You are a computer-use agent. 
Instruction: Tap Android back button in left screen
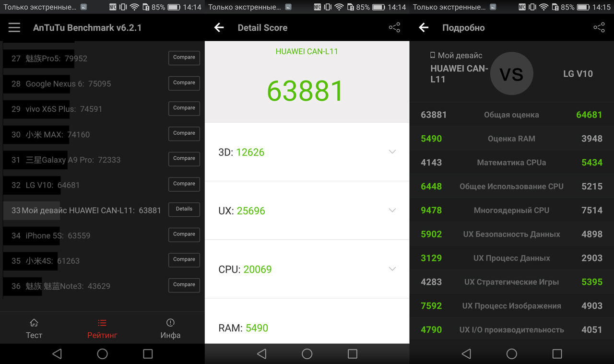coord(57,354)
